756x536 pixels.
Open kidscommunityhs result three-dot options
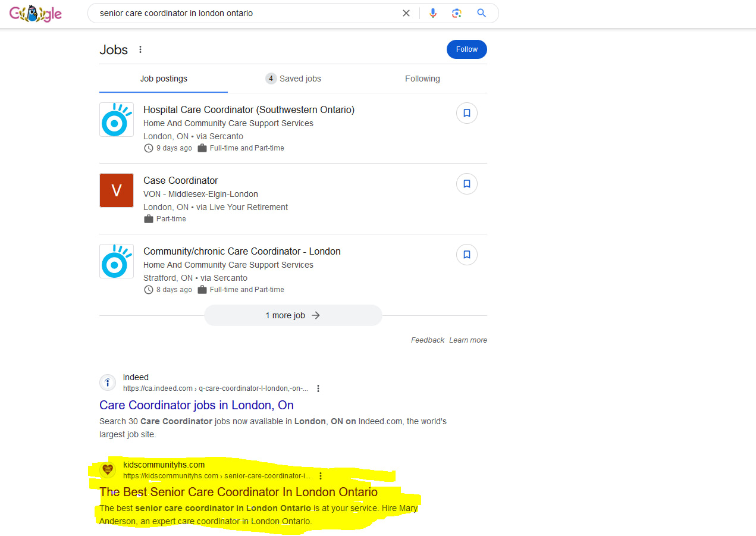click(321, 476)
